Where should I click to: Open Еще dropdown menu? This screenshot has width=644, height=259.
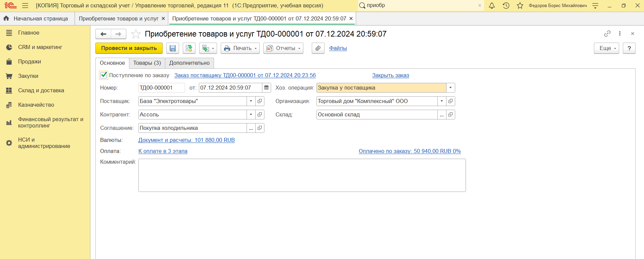click(606, 48)
